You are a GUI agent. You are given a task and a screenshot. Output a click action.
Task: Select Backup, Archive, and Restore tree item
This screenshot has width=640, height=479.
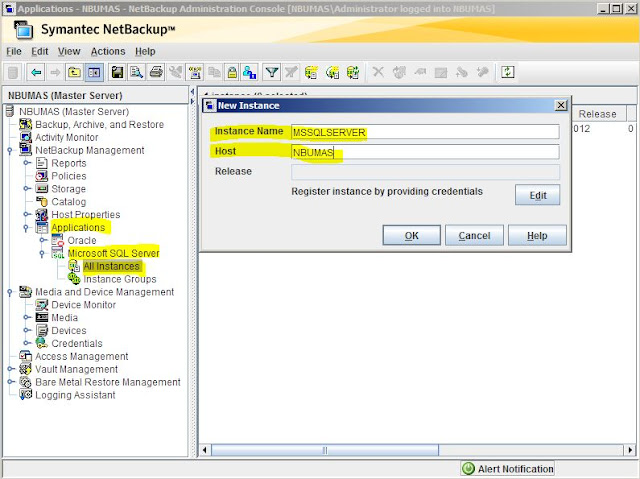coord(99,124)
